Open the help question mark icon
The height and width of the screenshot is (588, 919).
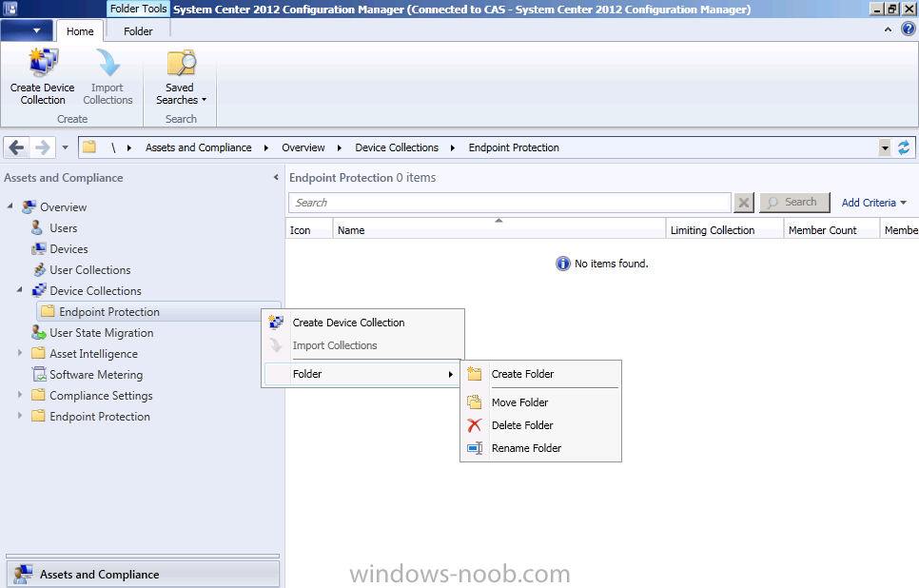pyautogui.click(x=908, y=29)
